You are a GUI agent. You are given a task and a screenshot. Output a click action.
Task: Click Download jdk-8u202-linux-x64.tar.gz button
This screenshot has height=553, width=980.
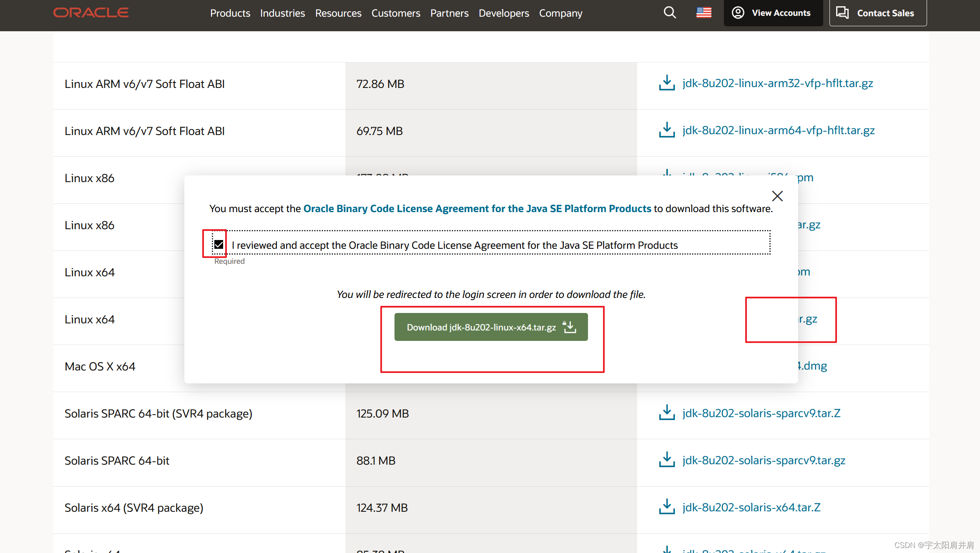click(491, 327)
